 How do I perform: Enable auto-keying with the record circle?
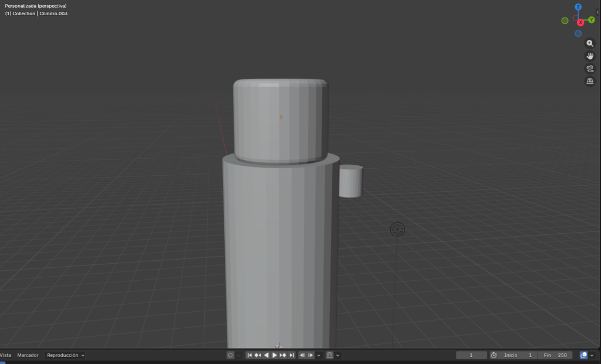point(230,355)
